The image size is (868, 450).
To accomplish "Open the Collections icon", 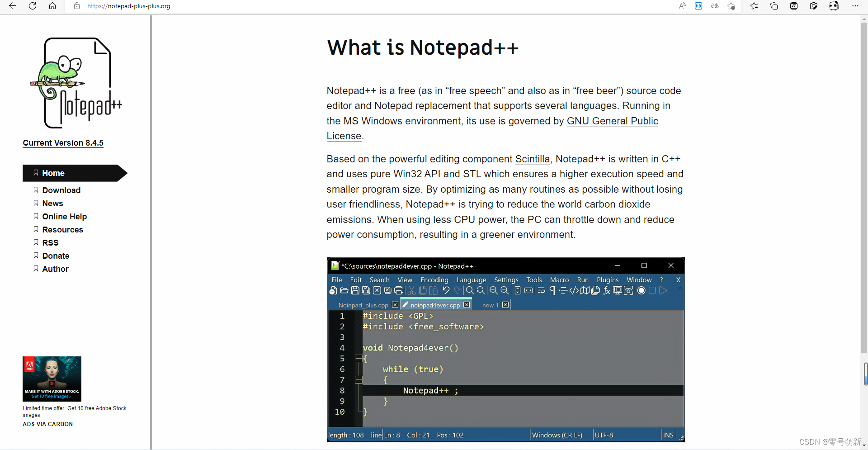I will (x=774, y=6).
